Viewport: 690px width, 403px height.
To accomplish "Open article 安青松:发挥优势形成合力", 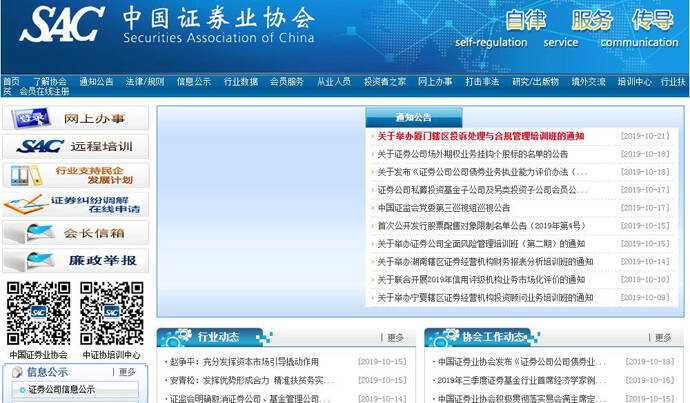I will pyautogui.click(x=252, y=380).
